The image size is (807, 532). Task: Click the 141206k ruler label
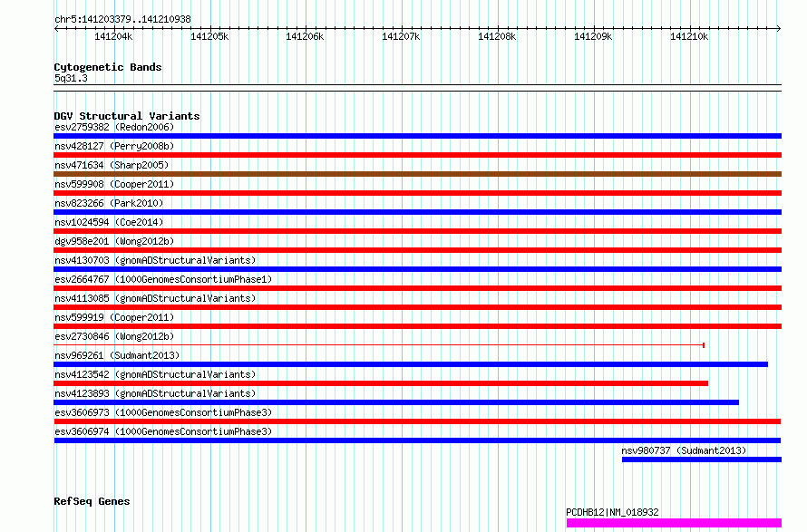point(305,36)
